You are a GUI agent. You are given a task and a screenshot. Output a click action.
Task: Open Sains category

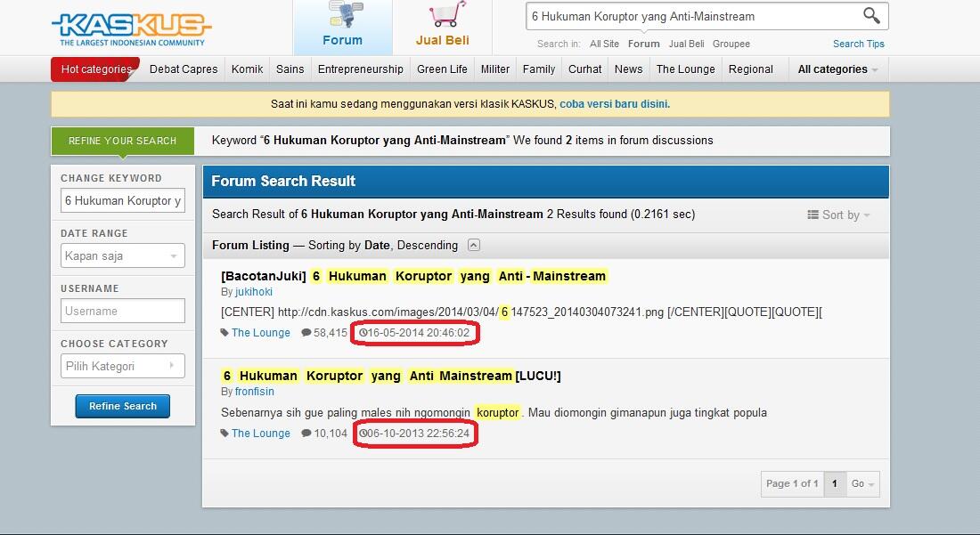[x=290, y=69]
